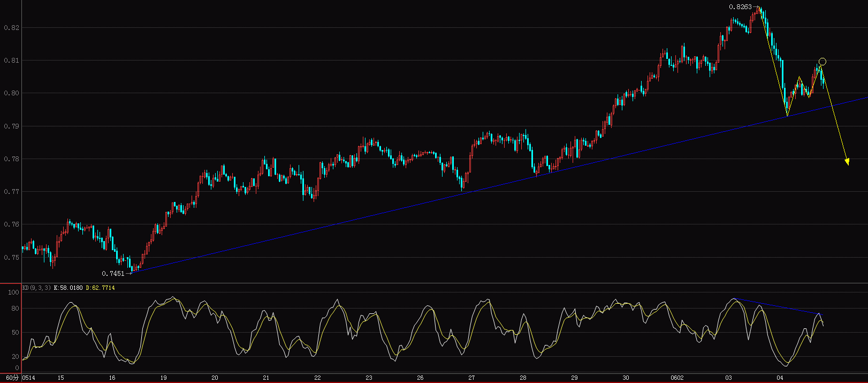Click the 30 date on the time axis
Image resolution: width=868 pixels, height=383 pixels.
coord(626,378)
